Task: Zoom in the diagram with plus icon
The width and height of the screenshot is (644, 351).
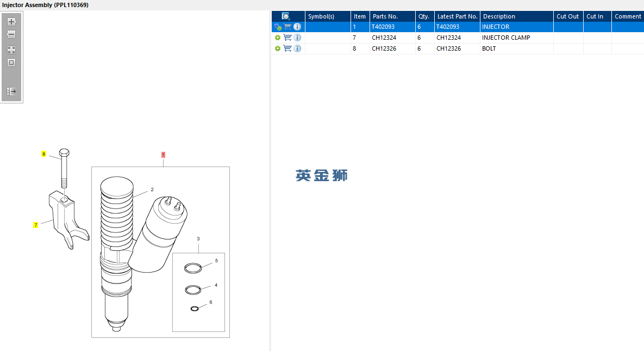Action: coord(11,22)
